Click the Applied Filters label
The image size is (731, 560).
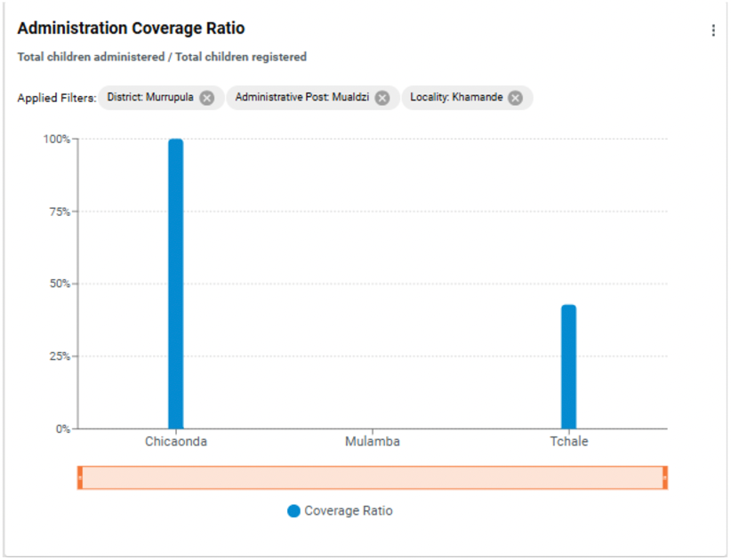pyautogui.click(x=56, y=98)
